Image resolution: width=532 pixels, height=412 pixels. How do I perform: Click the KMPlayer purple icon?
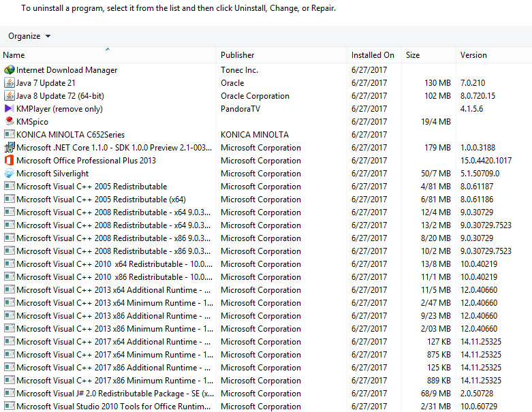coord(9,108)
